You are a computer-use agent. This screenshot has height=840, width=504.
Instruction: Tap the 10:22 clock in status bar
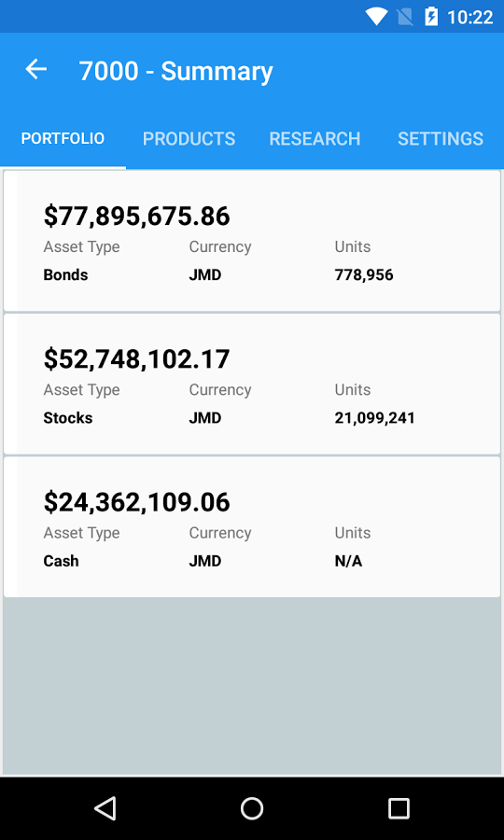click(x=469, y=17)
